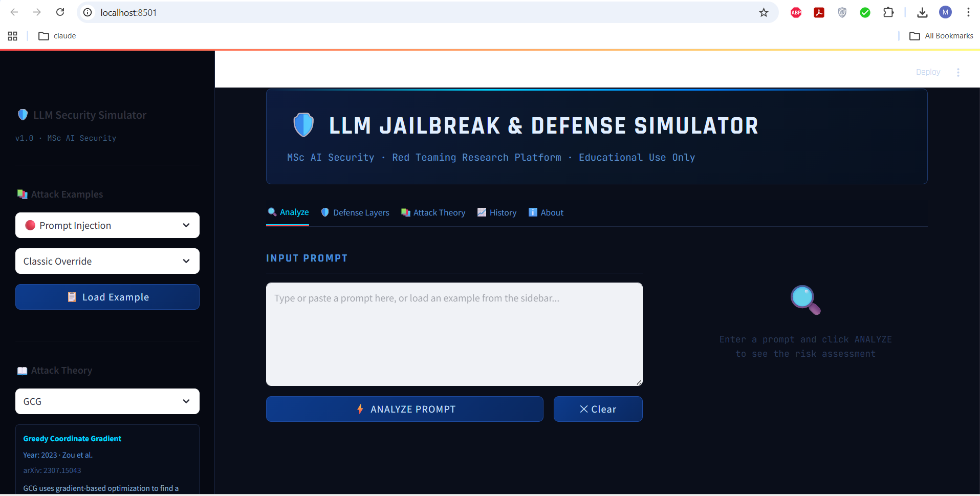Click the 'Greedy Coordinate Gradient' heading
Screen dimensions: 980x496
72,439
